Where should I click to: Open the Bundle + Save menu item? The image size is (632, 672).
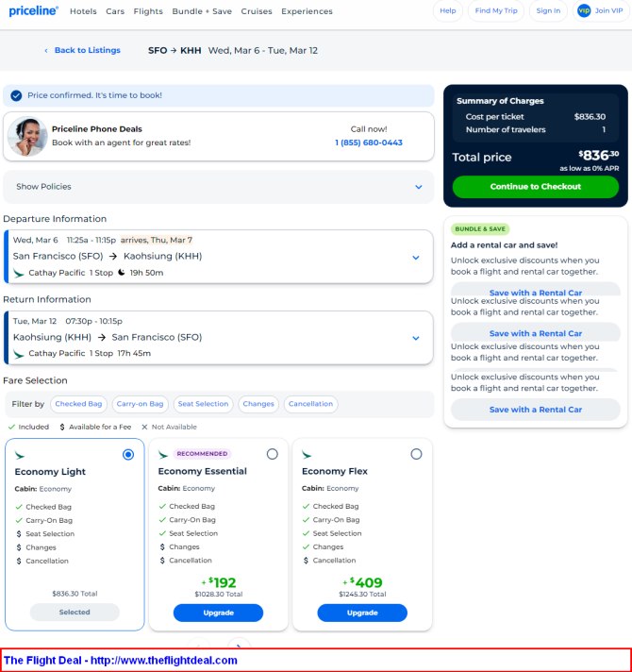point(202,11)
